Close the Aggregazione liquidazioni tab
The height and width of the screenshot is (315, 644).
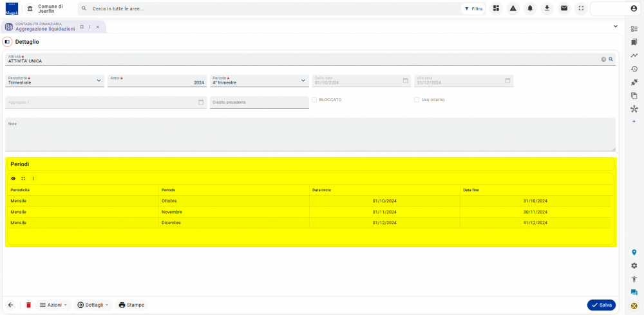click(98, 26)
